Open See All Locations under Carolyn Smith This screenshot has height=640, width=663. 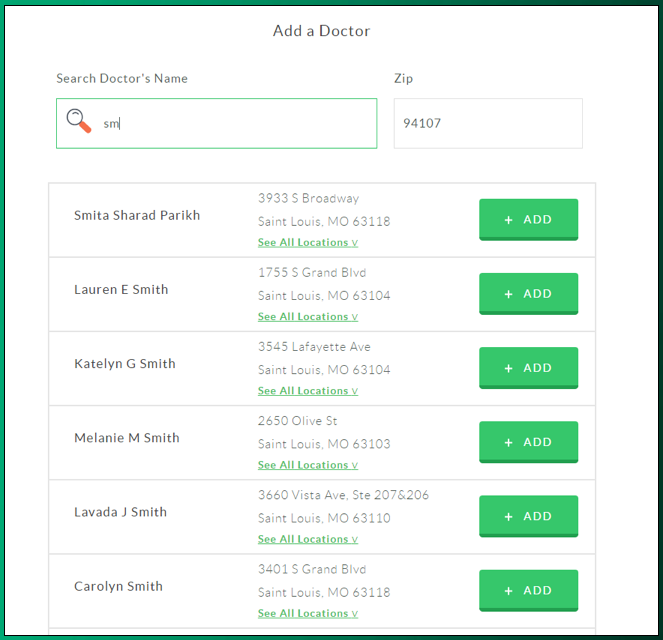[307, 613]
